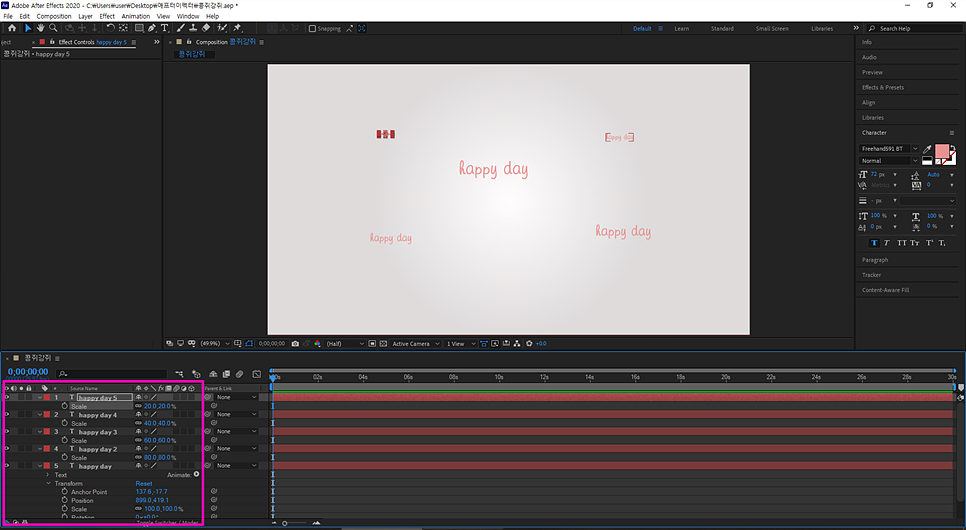
Task: Click the eyedropper in the Character panel
Action: click(x=927, y=149)
